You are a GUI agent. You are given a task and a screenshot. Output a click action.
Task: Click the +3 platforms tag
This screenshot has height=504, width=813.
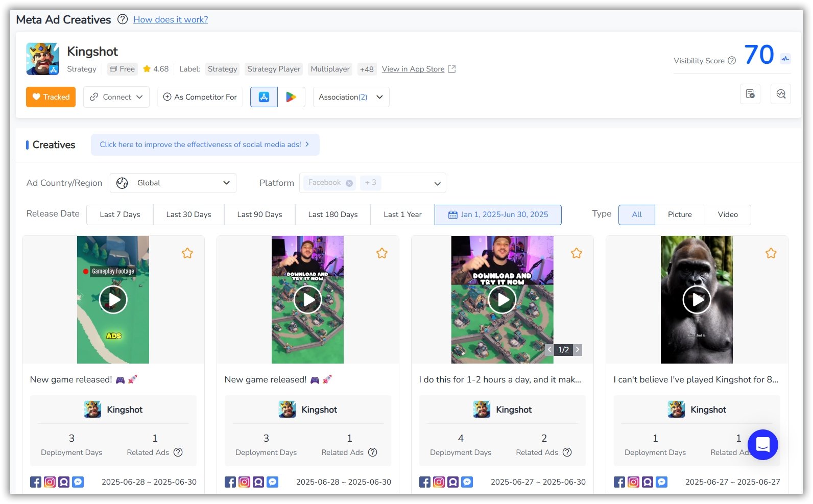click(370, 183)
